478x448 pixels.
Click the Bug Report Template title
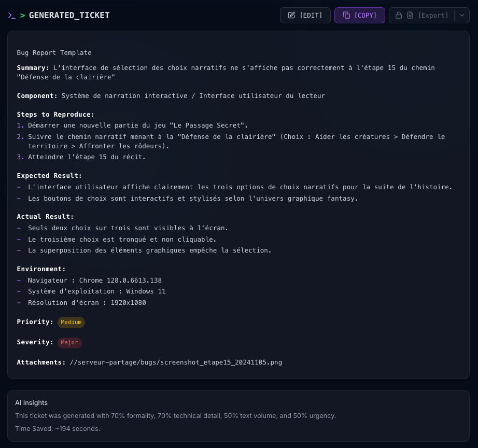tap(54, 53)
